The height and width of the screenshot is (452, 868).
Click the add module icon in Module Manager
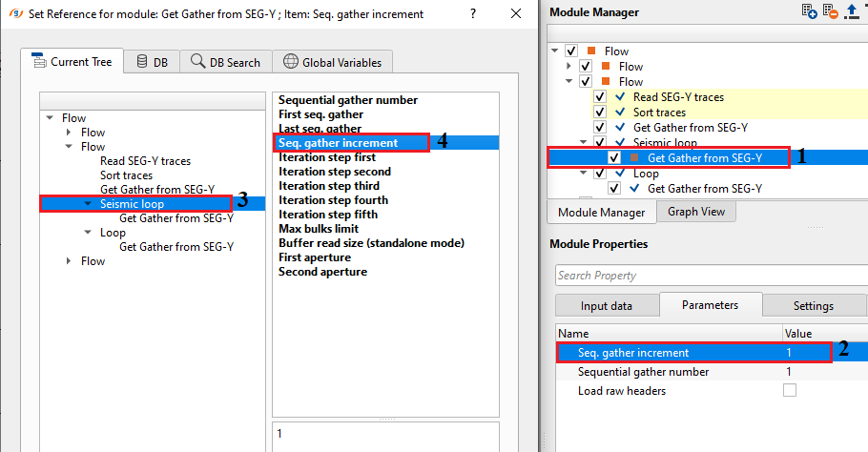[809, 11]
